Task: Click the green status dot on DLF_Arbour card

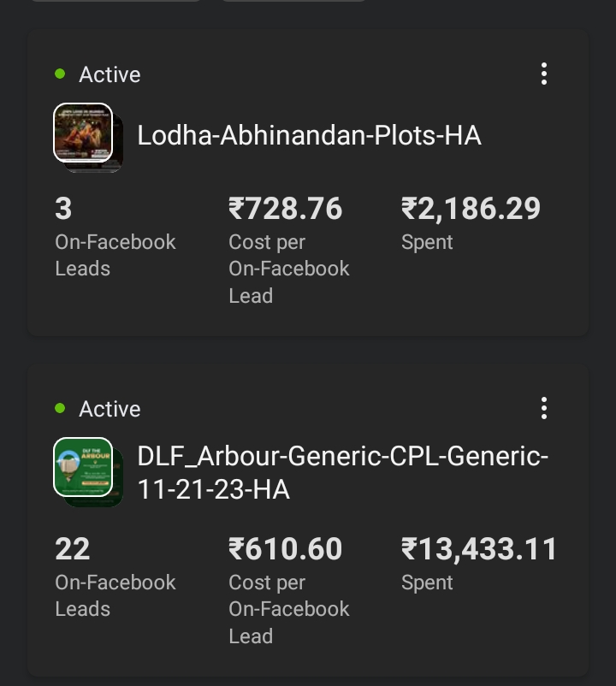Action: pyautogui.click(x=60, y=409)
